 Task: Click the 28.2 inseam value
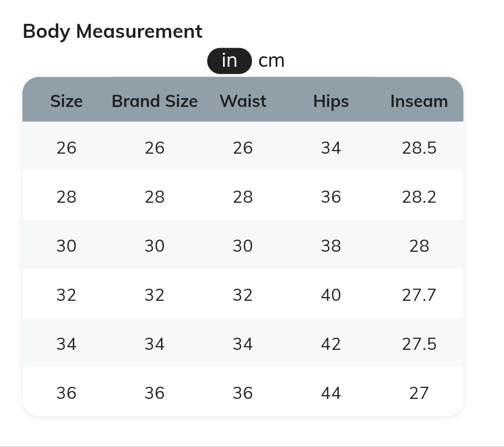[419, 197]
